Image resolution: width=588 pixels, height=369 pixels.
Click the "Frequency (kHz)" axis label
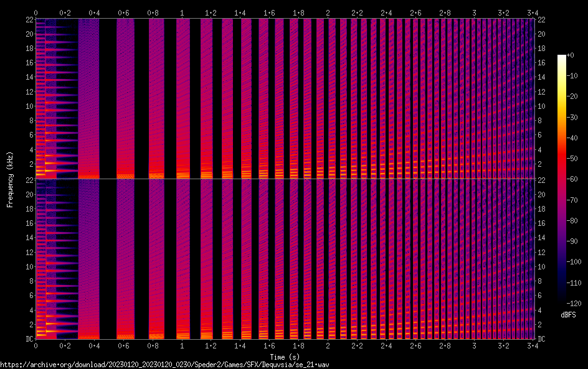pyautogui.click(x=10, y=179)
